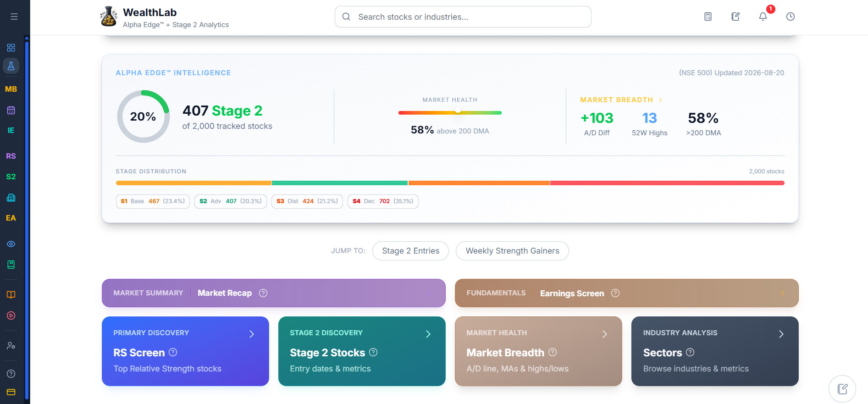Open the open-book guide icon in the sidebar
Viewport: 868px width, 404px height.
pos(11,295)
